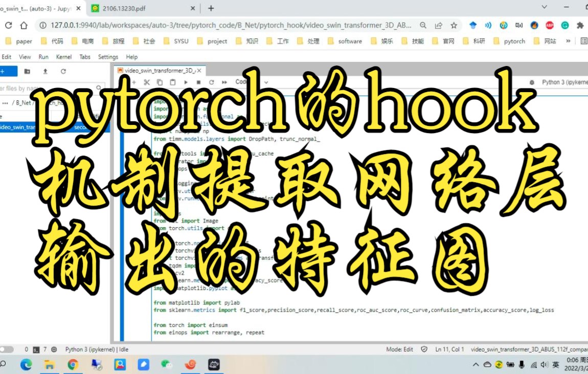Screen dimensions: 588x374
Task: Open the kernel settings gear in status bar
Action: click(x=54, y=349)
